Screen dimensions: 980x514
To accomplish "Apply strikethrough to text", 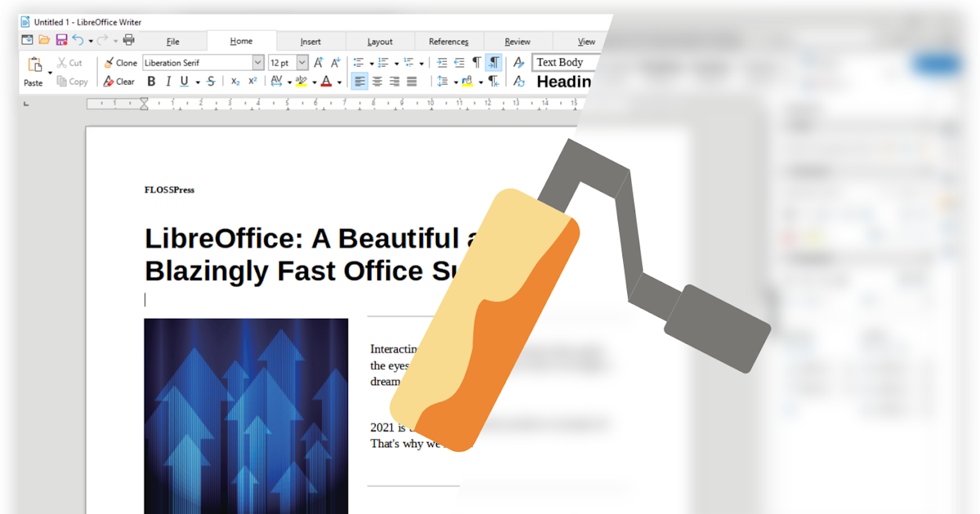I will pos(211,82).
